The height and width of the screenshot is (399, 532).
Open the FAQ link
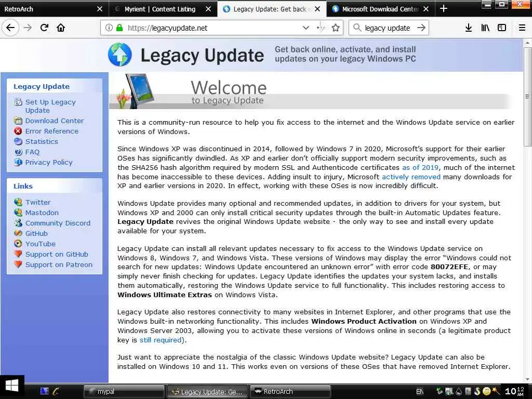[32, 152]
